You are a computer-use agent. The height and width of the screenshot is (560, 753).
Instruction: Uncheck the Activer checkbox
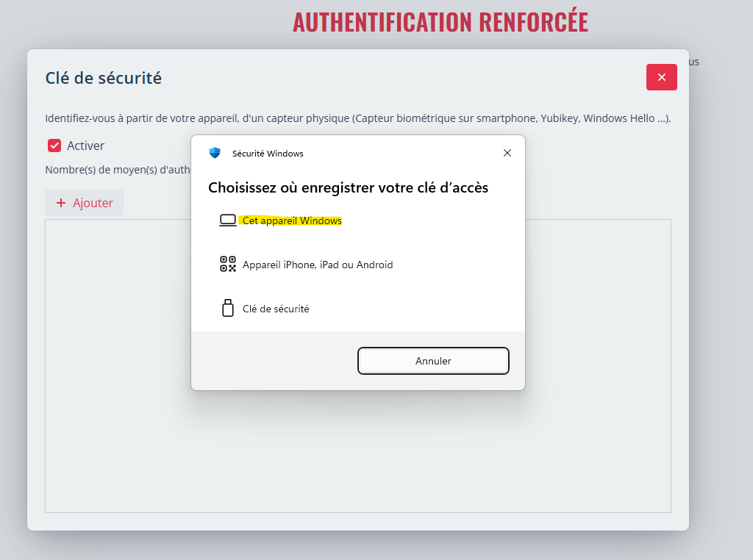click(x=54, y=146)
